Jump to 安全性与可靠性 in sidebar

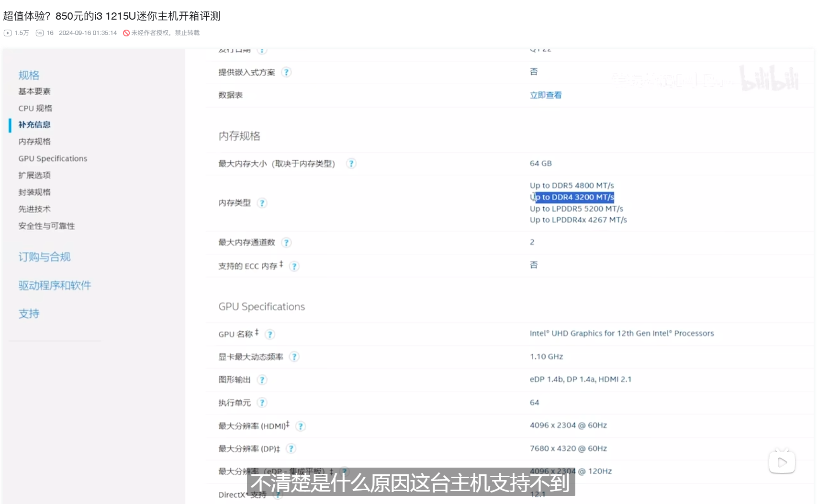point(46,226)
